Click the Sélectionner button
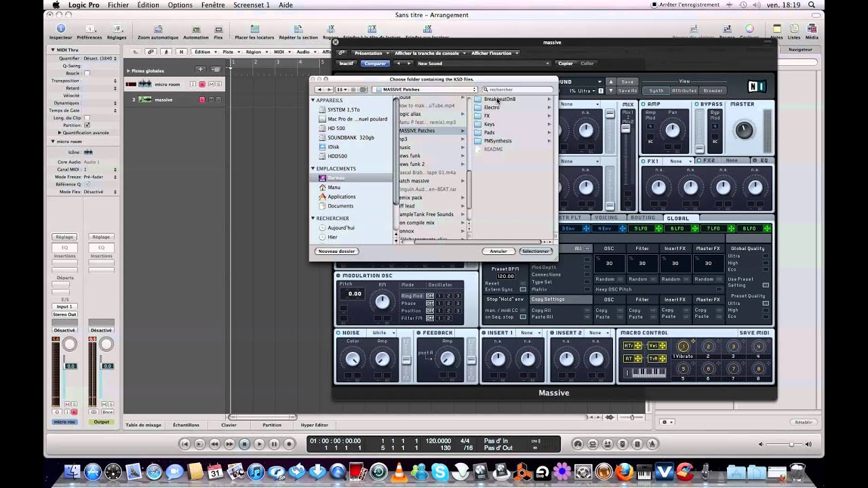The width and height of the screenshot is (868, 488). 535,251
